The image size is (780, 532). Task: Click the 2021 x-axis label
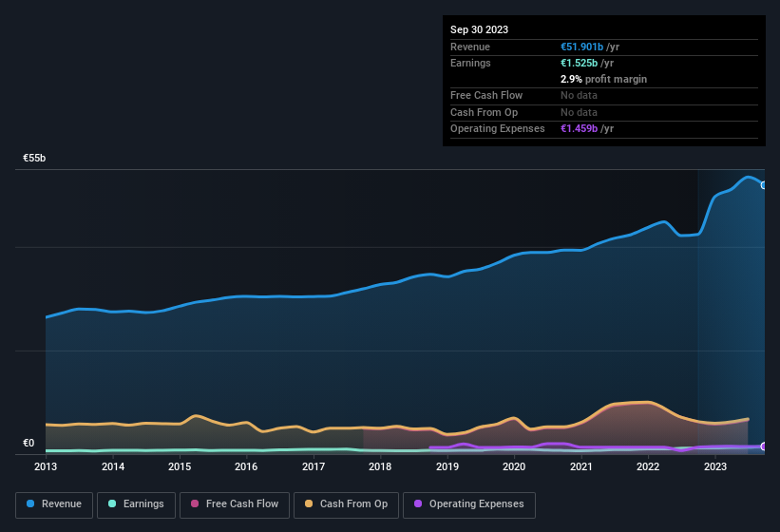coord(581,466)
